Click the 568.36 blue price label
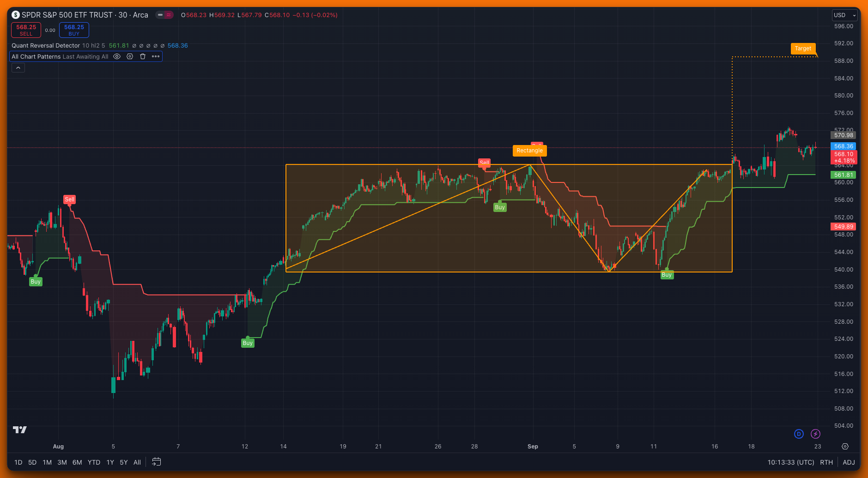This screenshot has width=868, height=478. point(844,146)
